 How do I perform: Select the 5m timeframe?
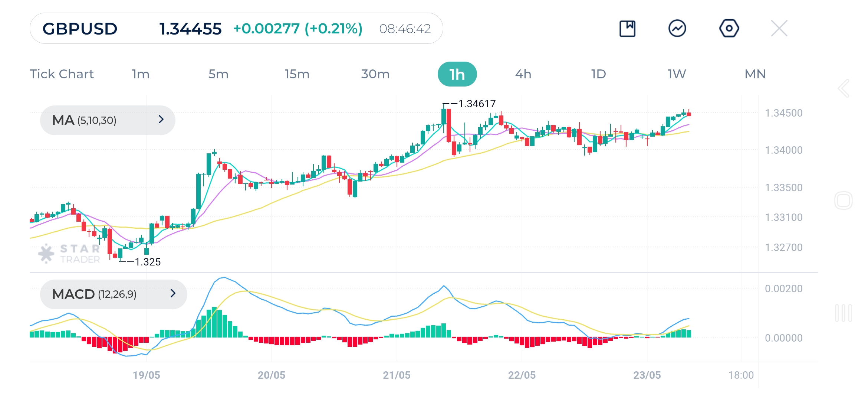click(x=218, y=74)
